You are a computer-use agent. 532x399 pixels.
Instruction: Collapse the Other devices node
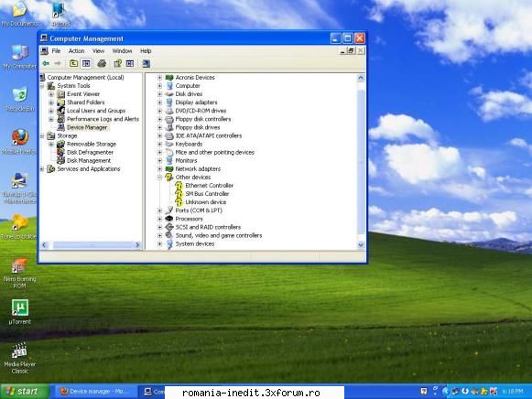pos(159,178)
